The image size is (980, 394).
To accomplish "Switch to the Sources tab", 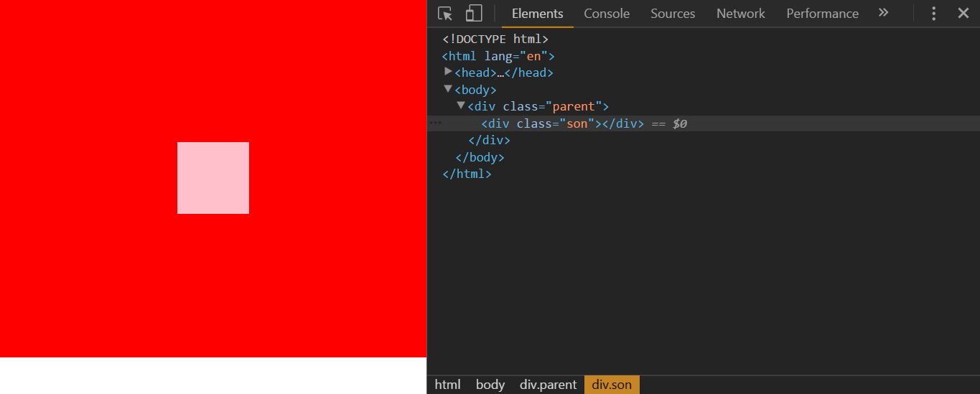I will 673,14.
